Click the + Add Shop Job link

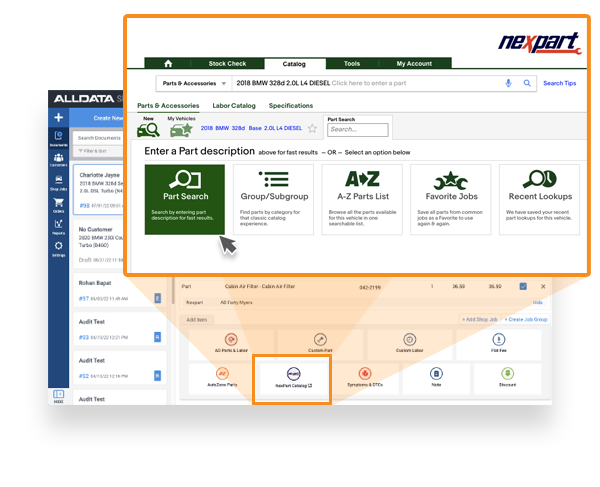click(479, 319)
